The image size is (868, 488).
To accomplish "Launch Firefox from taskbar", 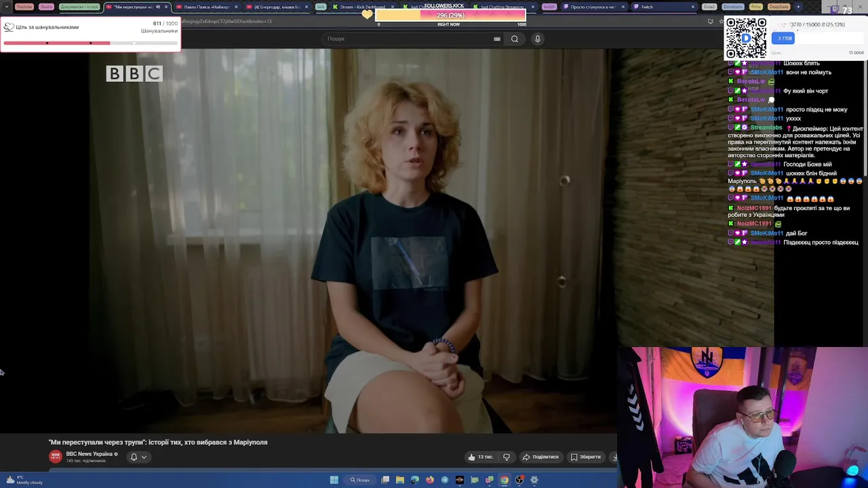I will coord(430,480).
